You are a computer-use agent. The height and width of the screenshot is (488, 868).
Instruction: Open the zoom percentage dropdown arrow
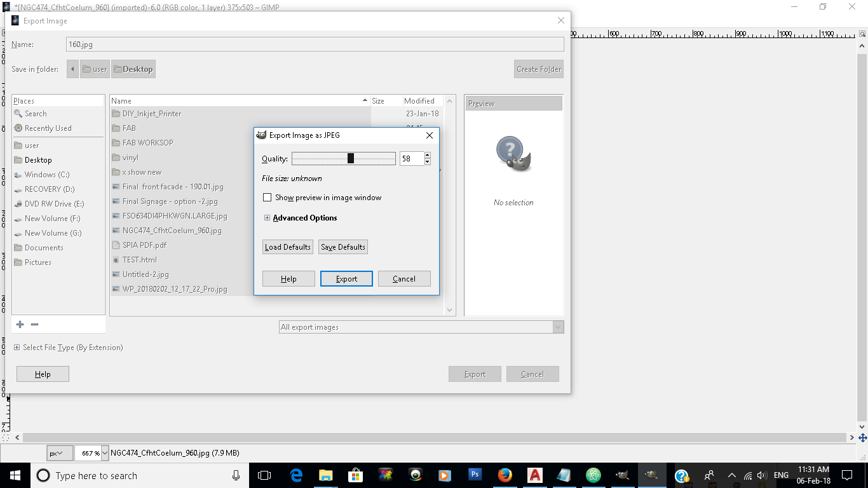tap(105, 453)
